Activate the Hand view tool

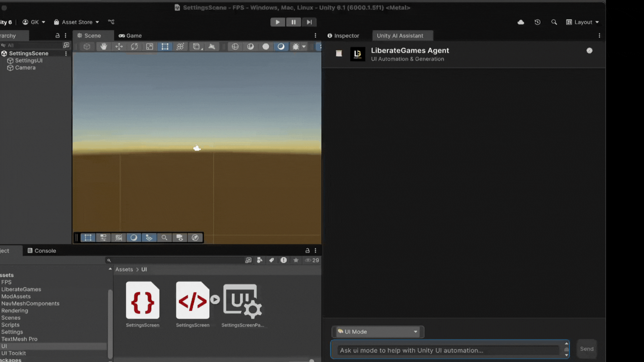(x=103, y=47)
